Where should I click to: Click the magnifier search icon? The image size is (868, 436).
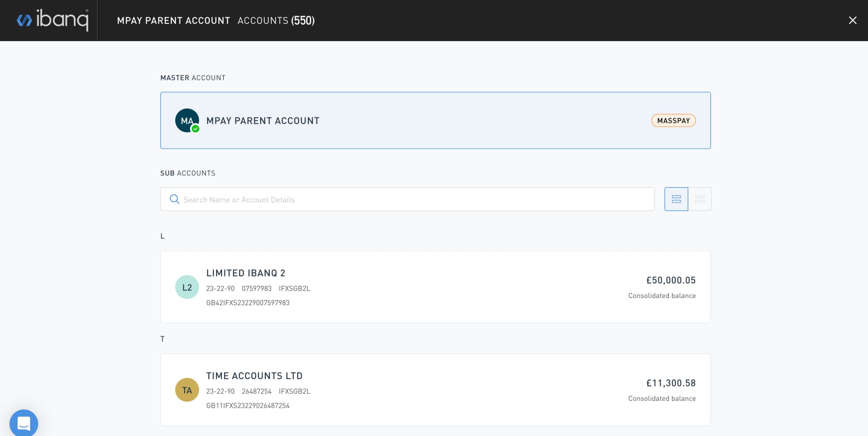174,199
